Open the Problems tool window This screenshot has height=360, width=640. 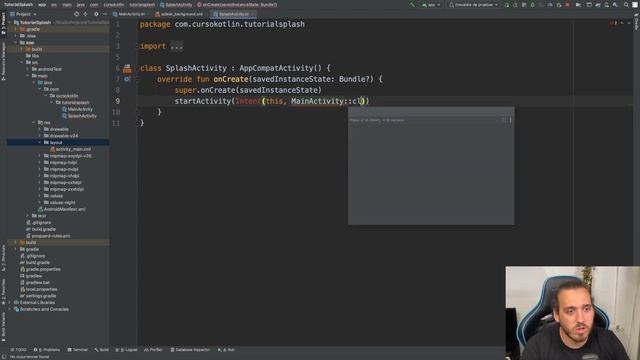click(47, 350)
